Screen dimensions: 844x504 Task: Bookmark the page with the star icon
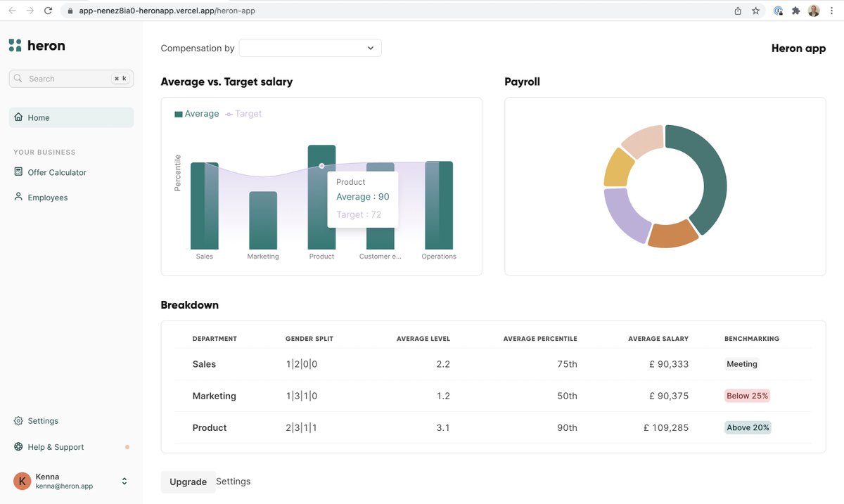(755, 11)
